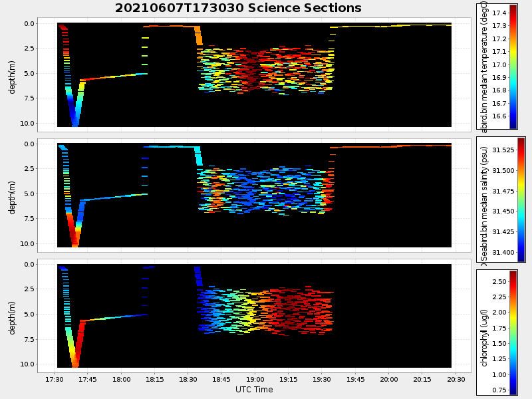Viewport: 532px width, 399px height.
Task: Click the orange surface track in salinity plot
Action: click(390, 146)
